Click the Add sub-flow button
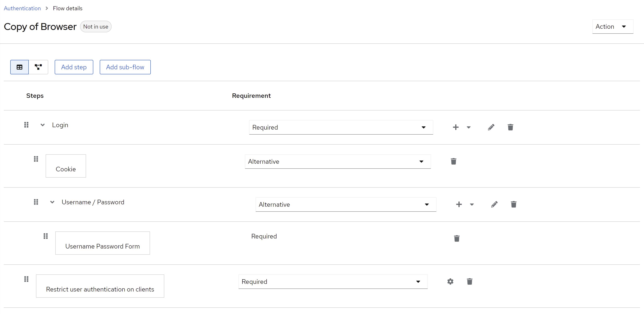Image resolution: width=644 pixels, height=314 pixels. click(x=125, y=67)
